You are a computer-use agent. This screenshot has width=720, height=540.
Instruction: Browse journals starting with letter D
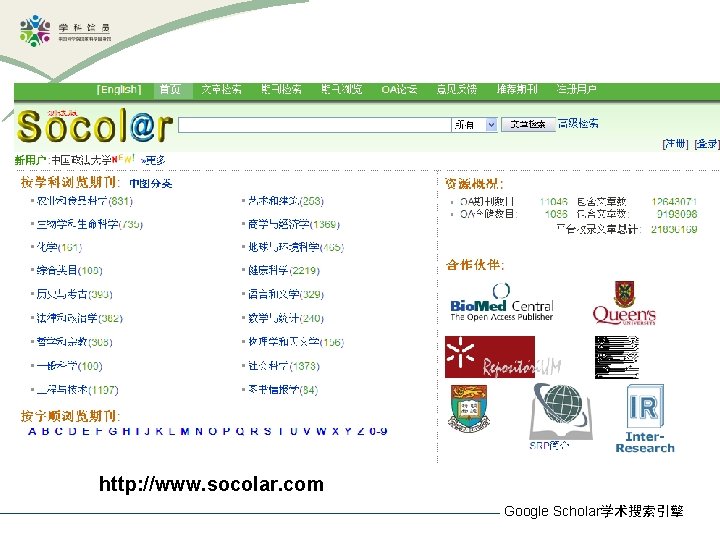coord(73,432)
